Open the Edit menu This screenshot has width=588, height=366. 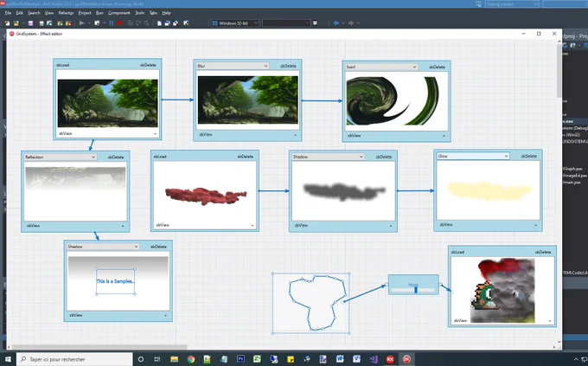[20, 13]
